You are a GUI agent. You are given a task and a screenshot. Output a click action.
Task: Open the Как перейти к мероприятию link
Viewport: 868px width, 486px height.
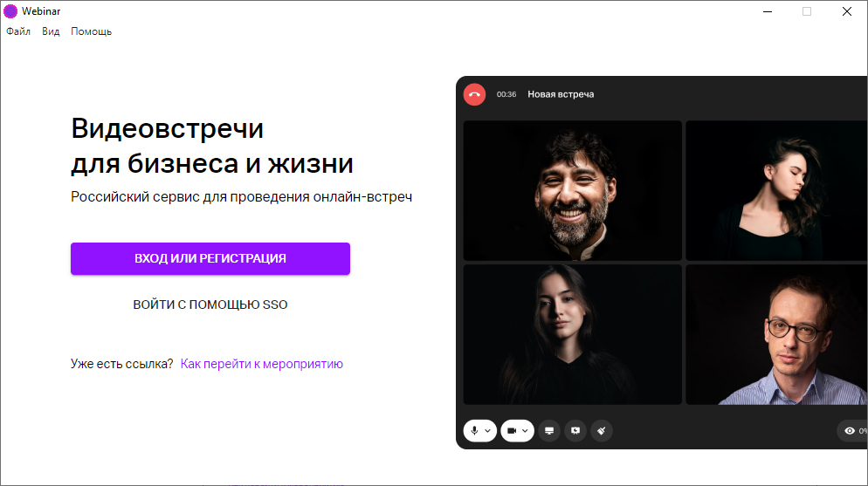(262, 364)
